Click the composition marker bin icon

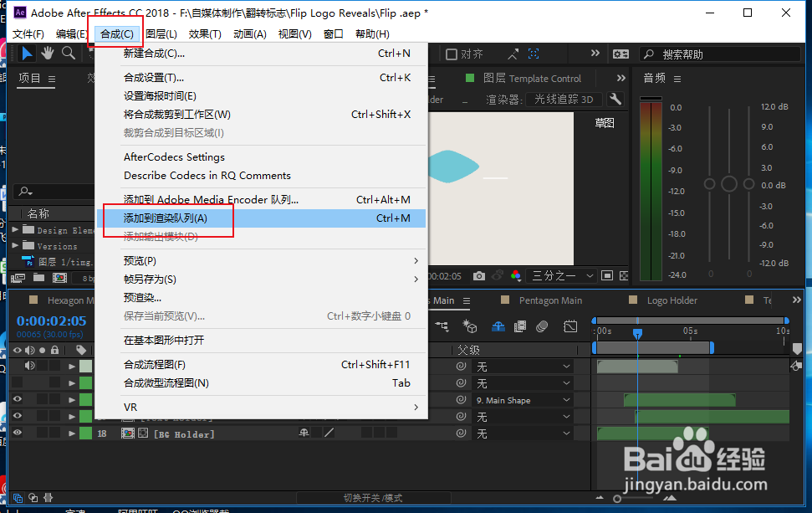coord(797,349)
